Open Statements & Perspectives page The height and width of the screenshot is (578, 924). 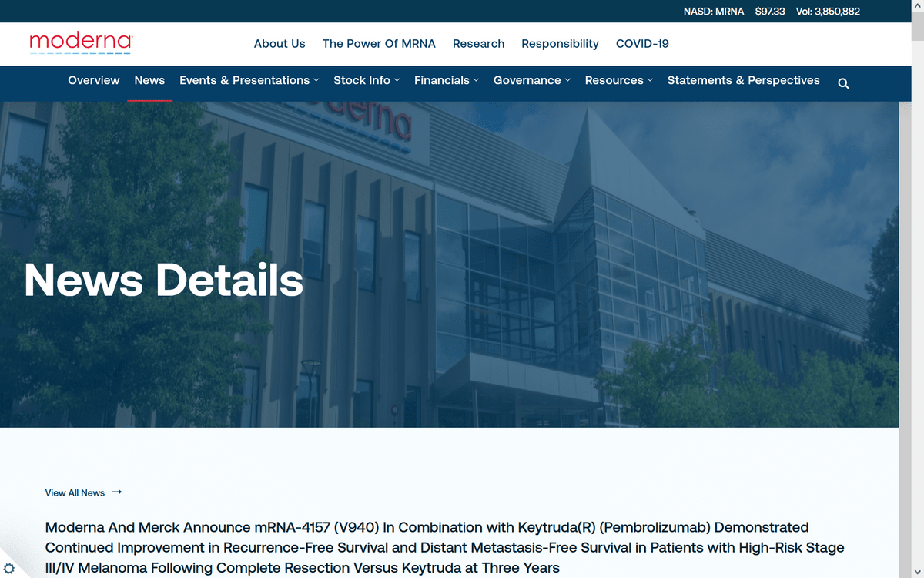pos(744,80)
